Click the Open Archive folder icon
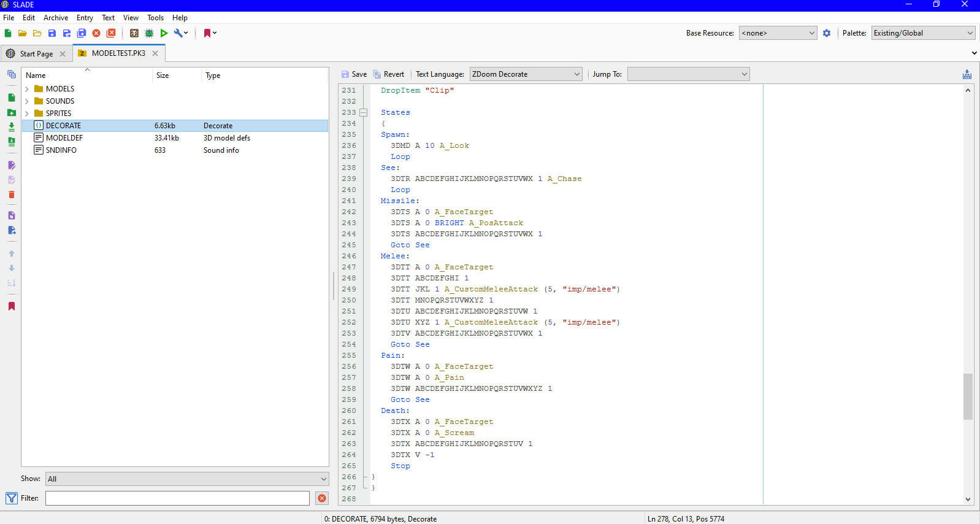Screen dimensions: 980x524 22,33
